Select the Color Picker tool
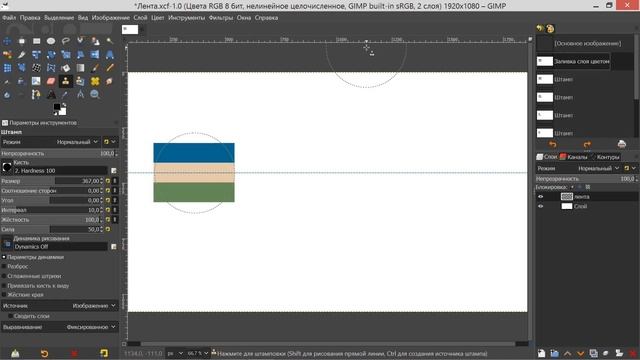 [66, 95]
